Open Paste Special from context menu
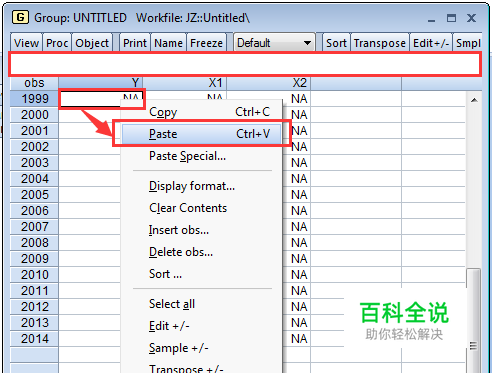This screenshot has width=492, height=373. 202,156
